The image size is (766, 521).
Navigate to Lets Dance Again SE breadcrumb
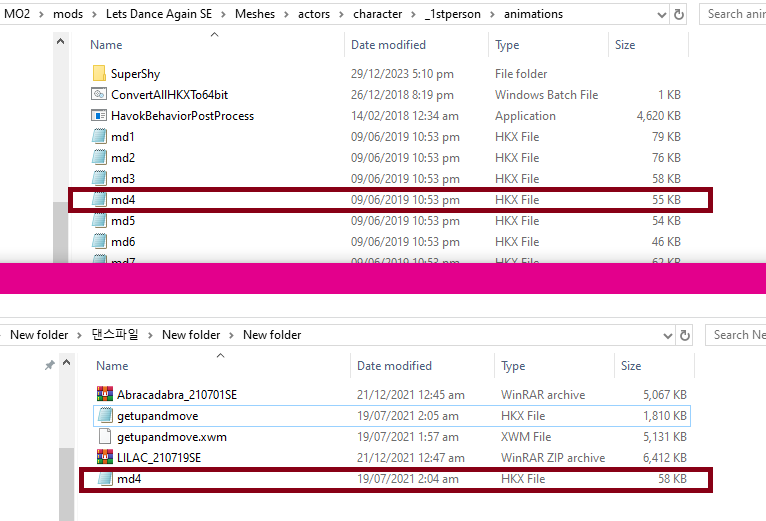tap(159, 14)
